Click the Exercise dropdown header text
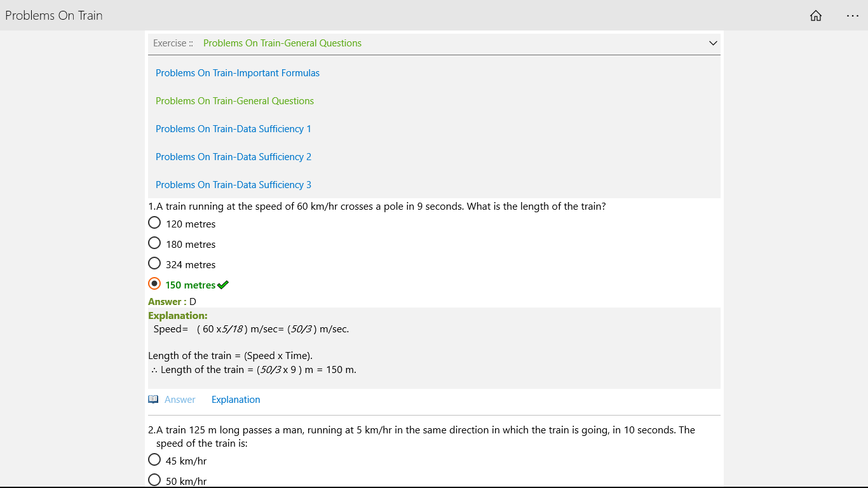Image resolution: width=868 pixels, height=488 pixels. pyautogui.click(x=282, y=43)
